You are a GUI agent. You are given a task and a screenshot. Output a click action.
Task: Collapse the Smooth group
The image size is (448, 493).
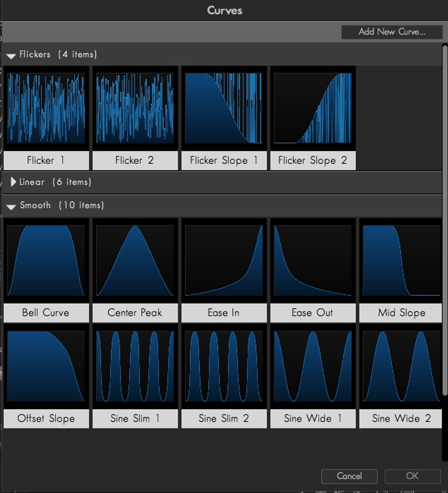click(x=11, y=207)
